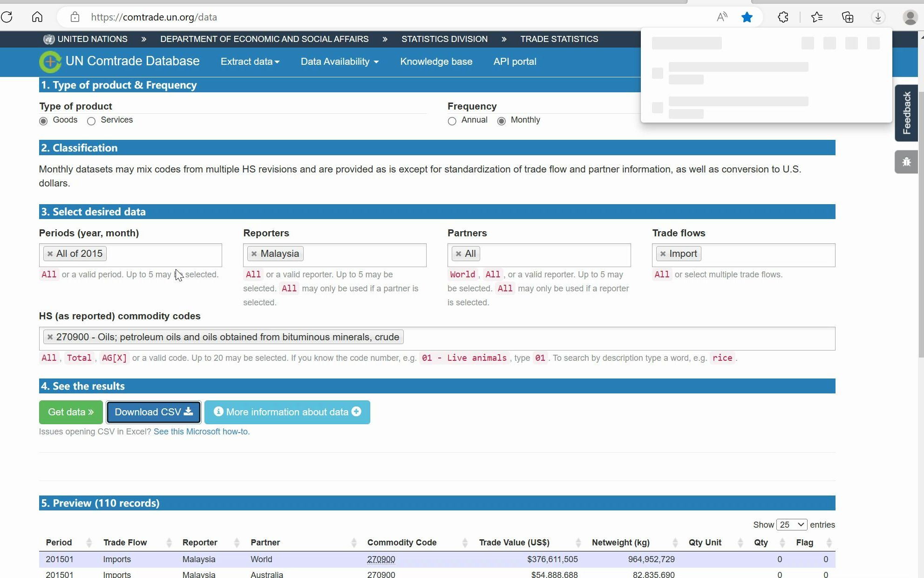Click the Period column sort button
This screenshot has height=578, width=924.
(87, 542)
